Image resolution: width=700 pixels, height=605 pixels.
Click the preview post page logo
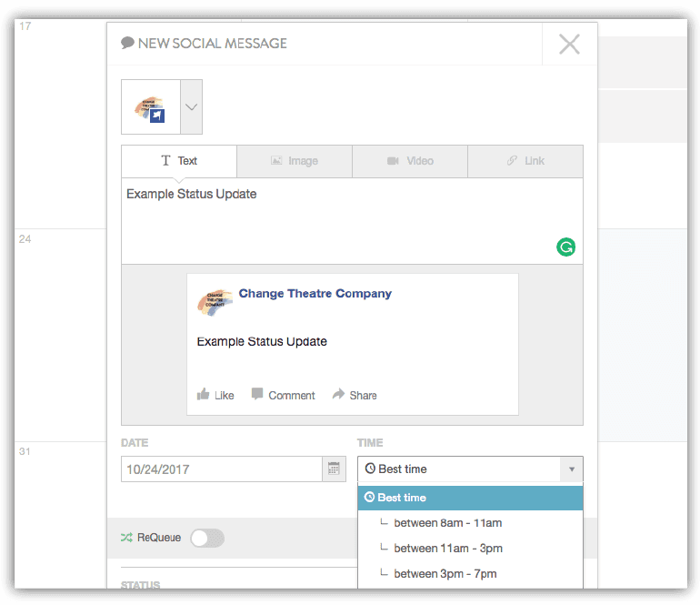pyautogui.click(x=215, y=302)
